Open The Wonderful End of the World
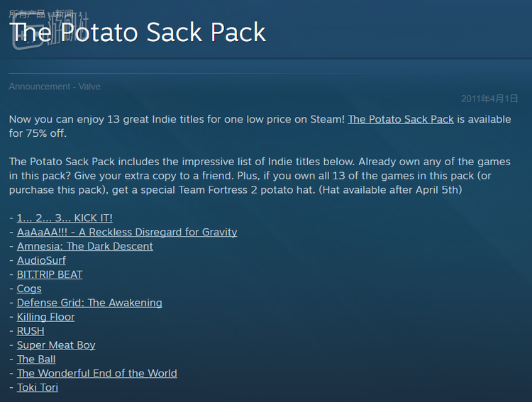Image resolution: width=532 pixels, height=402 pixels. click(97, 374)
